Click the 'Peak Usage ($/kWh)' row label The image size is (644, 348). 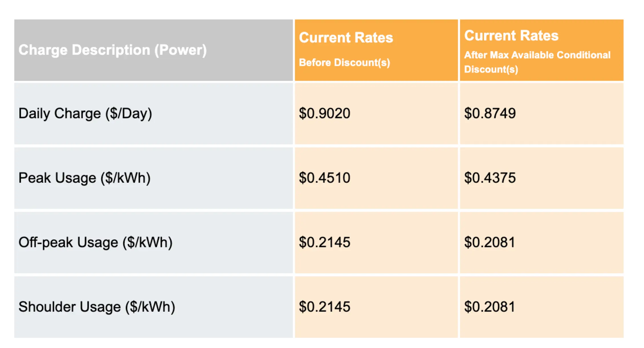click(x=84, y=178)
